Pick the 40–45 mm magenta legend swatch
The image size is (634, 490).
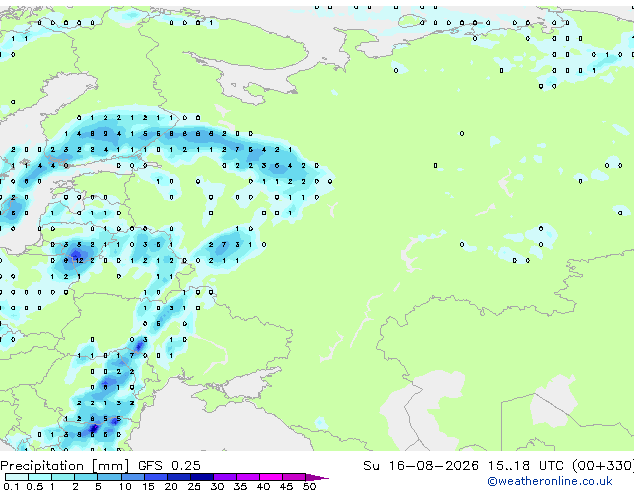271,477
